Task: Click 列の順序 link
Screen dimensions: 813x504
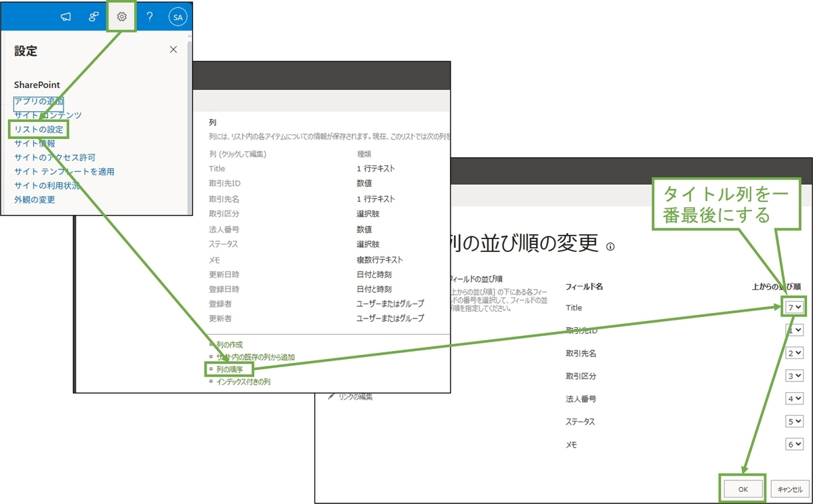Action: 229,369
